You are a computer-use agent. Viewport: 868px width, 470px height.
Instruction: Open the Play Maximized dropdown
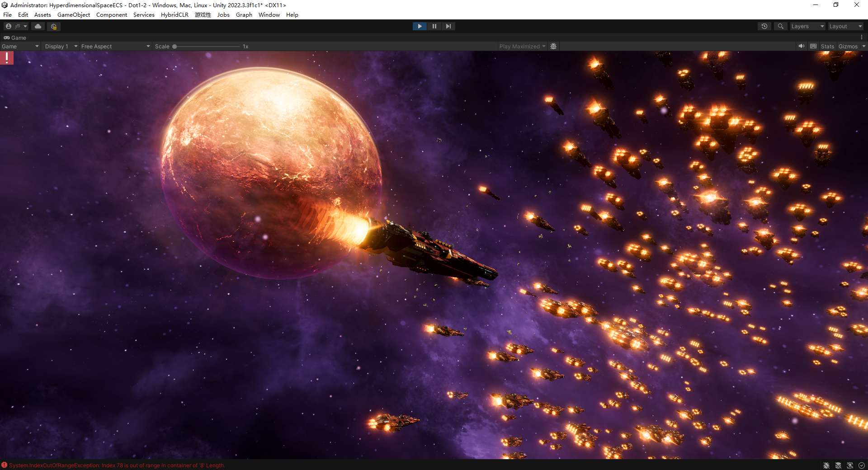click(x=522, y=46)
